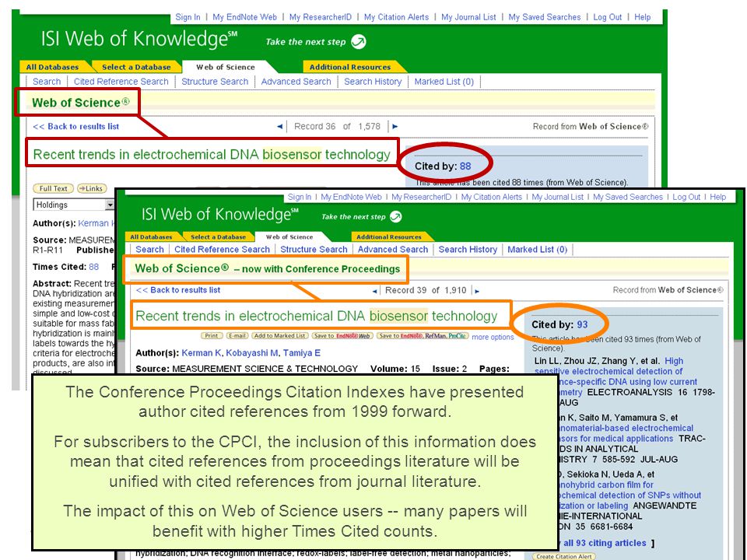Image resolution: width=747 pixels, height=560 pixels.
Task: Click the Full Text button in rear window
Action: tap(53, 188)
